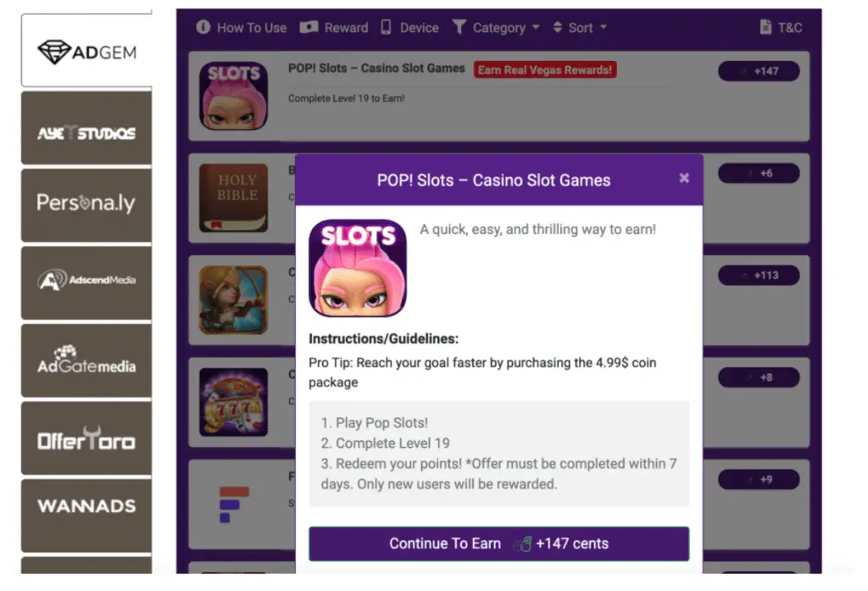Expand the Category filter dropdown
The image size is (868, 591).
click(496, 27)
